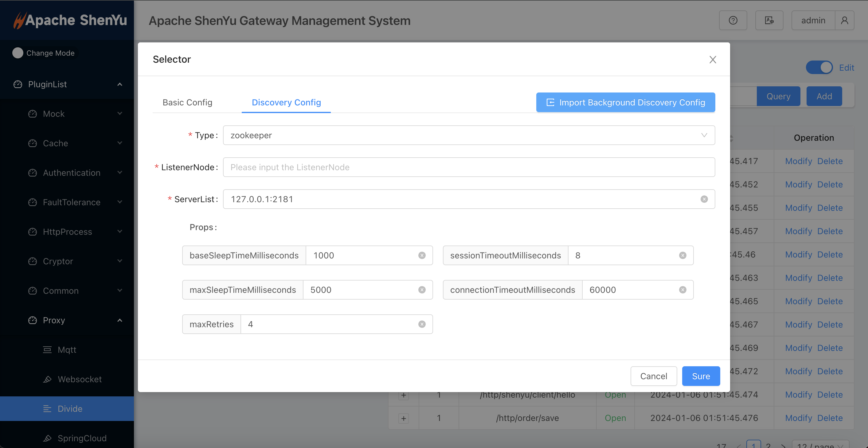Click the language translate icon in header
The image size is (868, 448).
[769, 21]
